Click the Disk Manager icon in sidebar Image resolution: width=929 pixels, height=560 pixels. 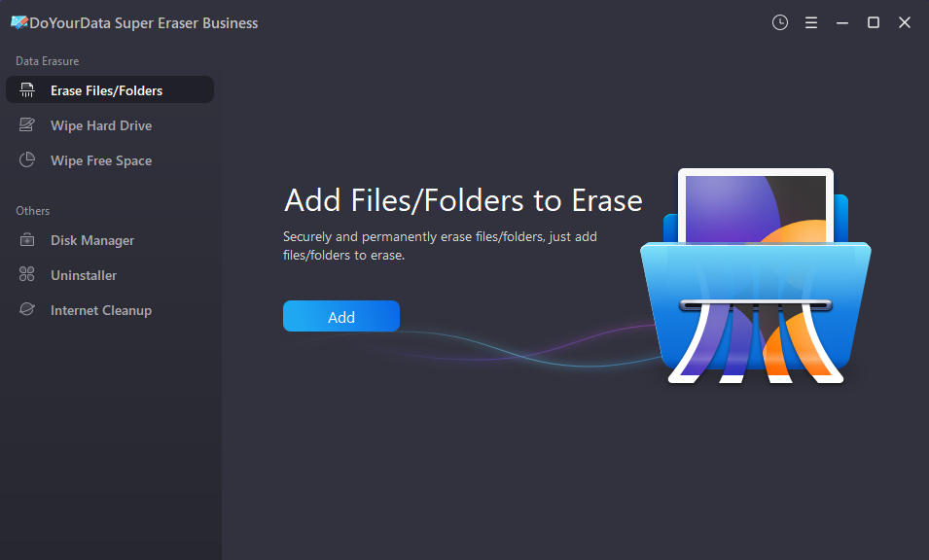(27, 240)
